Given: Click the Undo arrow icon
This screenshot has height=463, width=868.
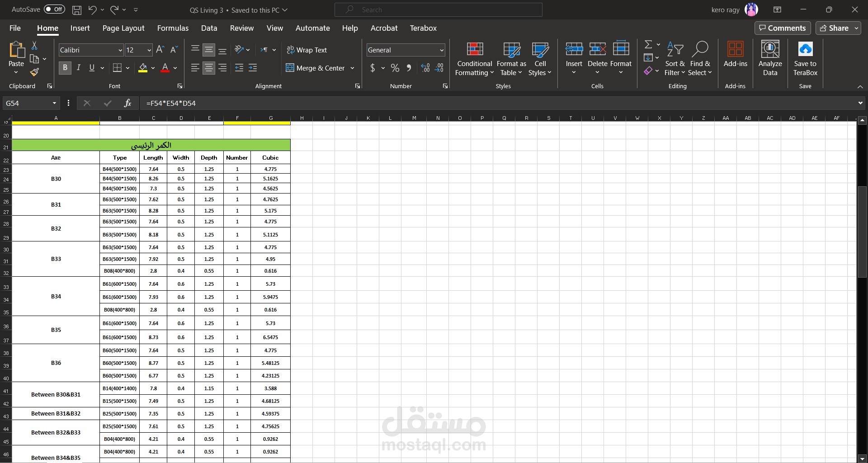Looking at the screenshot, I should click(92, 9).
